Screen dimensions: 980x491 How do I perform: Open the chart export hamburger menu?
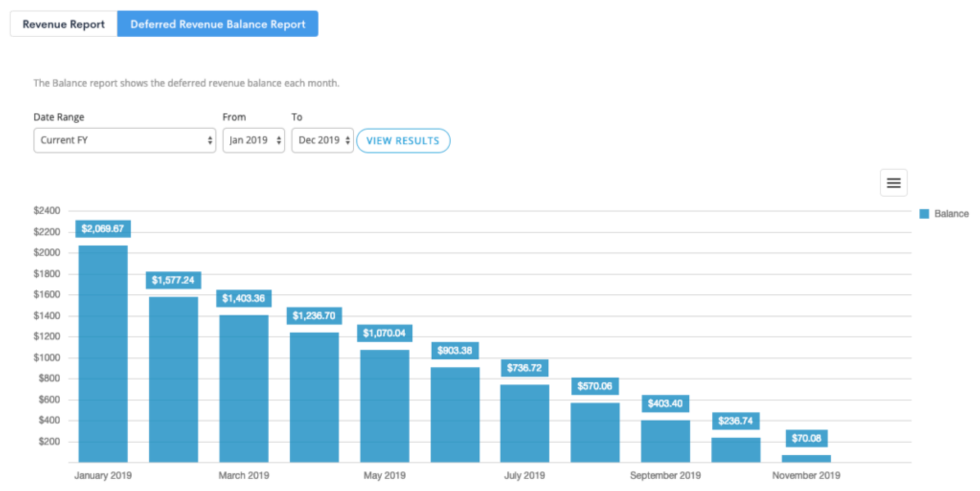pos(893,183)
